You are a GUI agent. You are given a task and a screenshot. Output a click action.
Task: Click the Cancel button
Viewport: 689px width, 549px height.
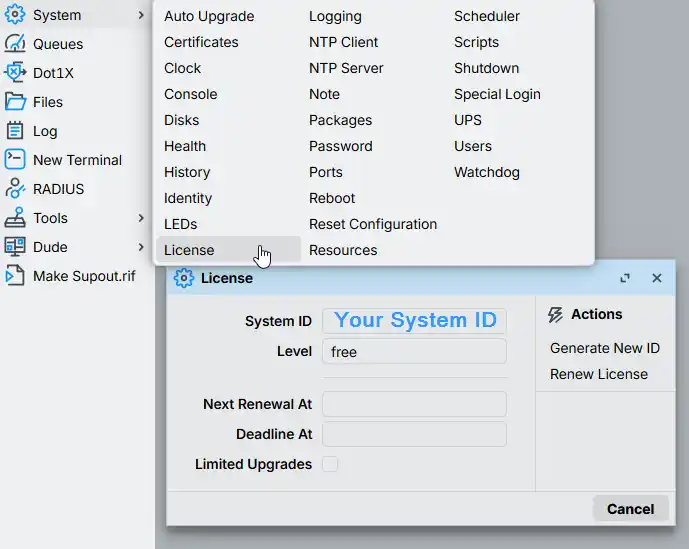[631, 509]
